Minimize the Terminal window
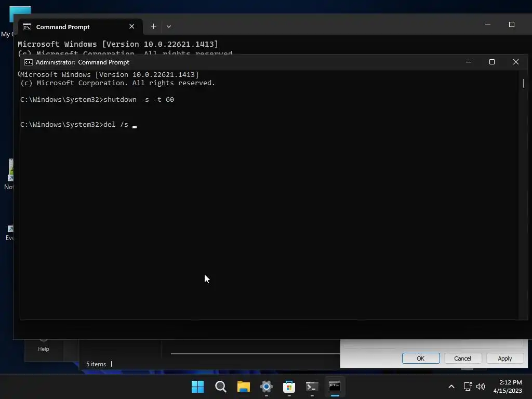This screenshot has width=532, height=399. coord(488,24)
